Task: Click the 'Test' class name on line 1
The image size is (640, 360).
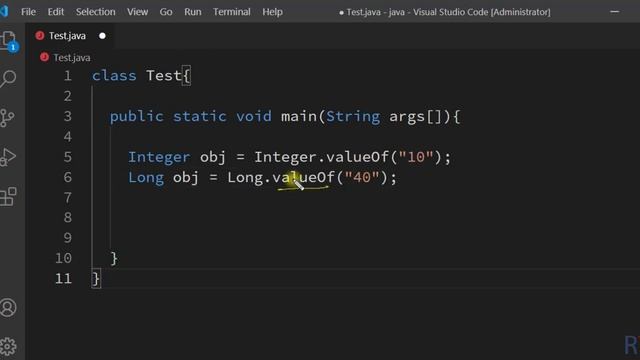Action: tap(163, 76)
